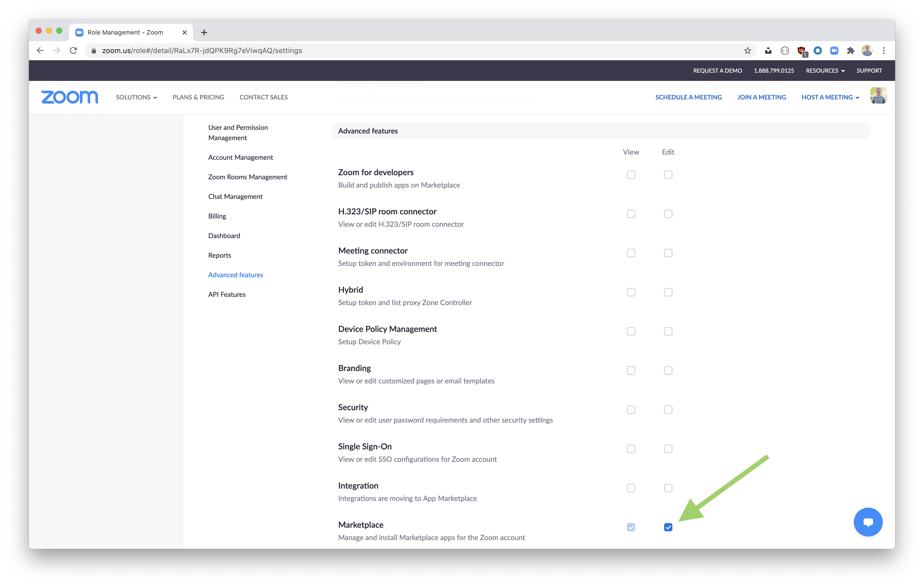Jump to Dashboard section
Viewport: 924px width, 587px height.
point(224,236)
